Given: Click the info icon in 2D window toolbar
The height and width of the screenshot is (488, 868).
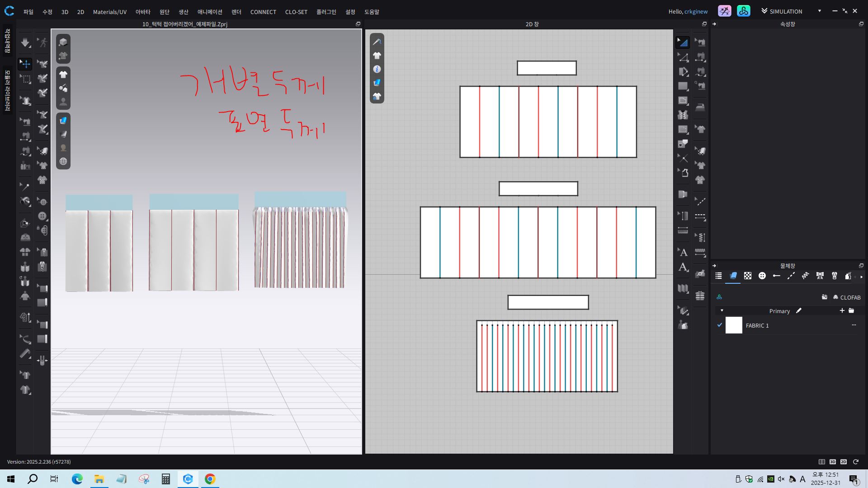Looking at the screenshot, I should coord(377,69).
